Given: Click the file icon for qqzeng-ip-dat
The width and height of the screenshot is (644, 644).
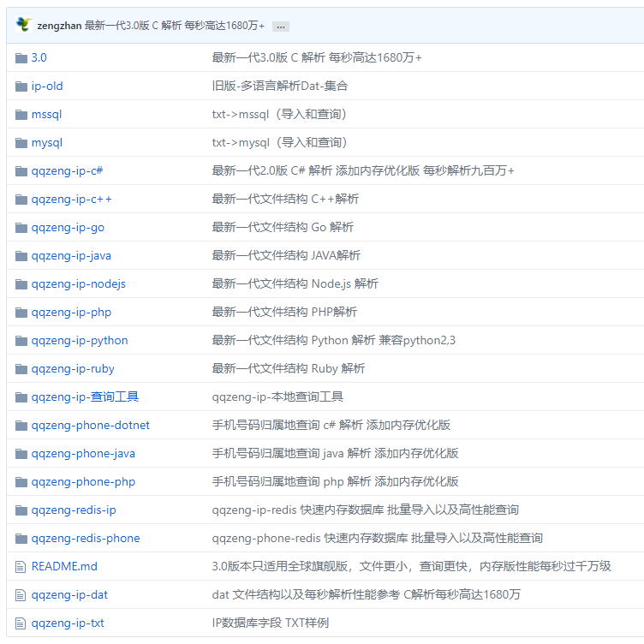Looking at the screenshot, I should 21,595.
